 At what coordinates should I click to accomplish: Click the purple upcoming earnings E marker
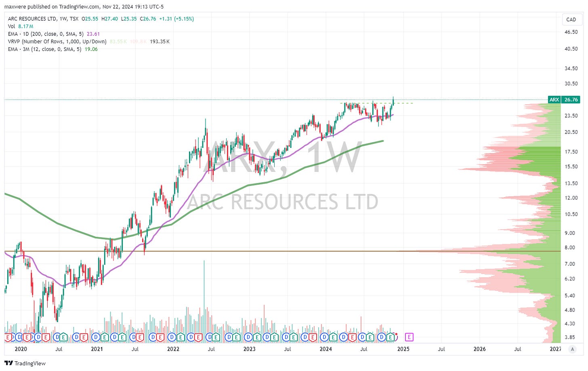pyautogui.click(x=409, y=337)
